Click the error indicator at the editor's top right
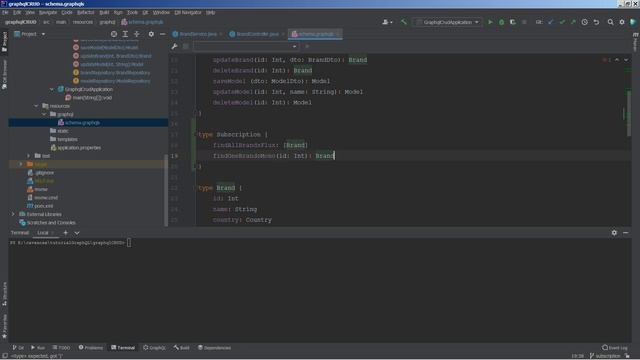640x360 pixels. pos(606,60)
